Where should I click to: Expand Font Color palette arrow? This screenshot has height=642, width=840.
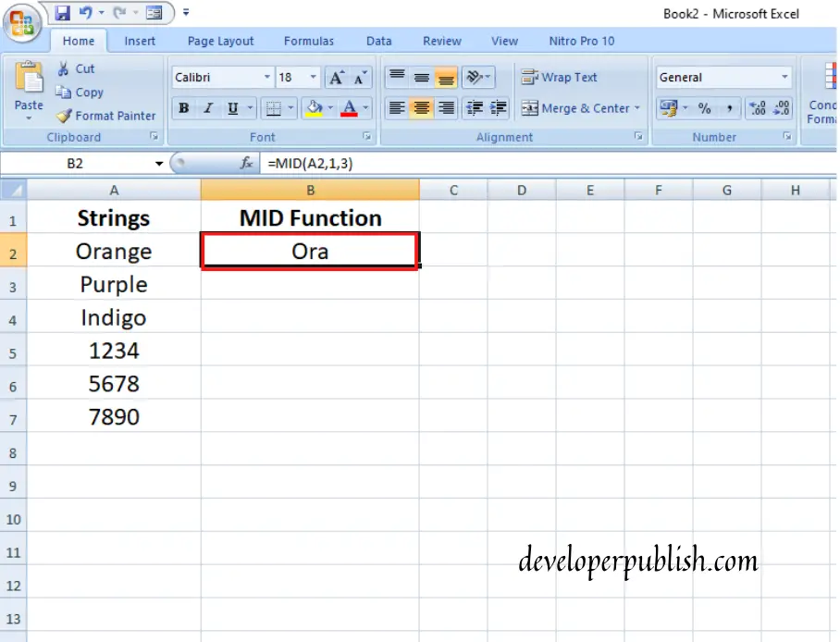point(366,108)
